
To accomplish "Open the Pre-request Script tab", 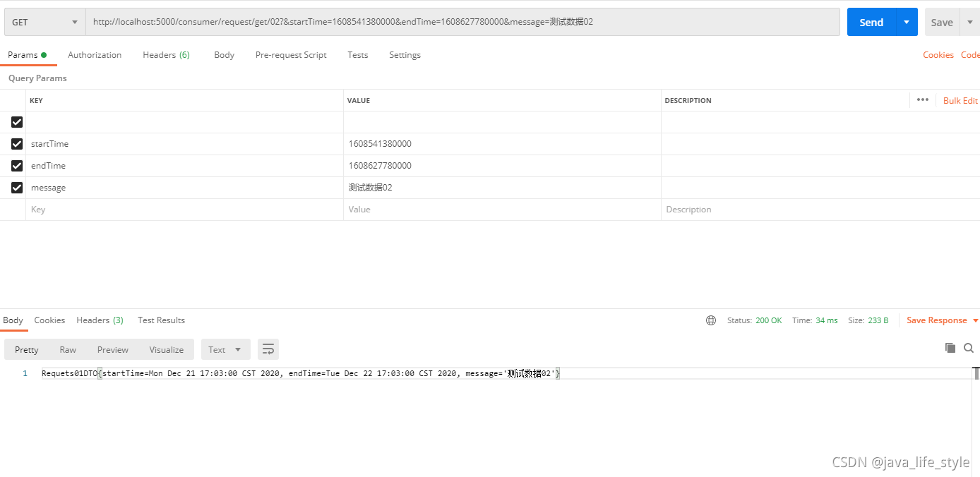I will tap(291, 55).
